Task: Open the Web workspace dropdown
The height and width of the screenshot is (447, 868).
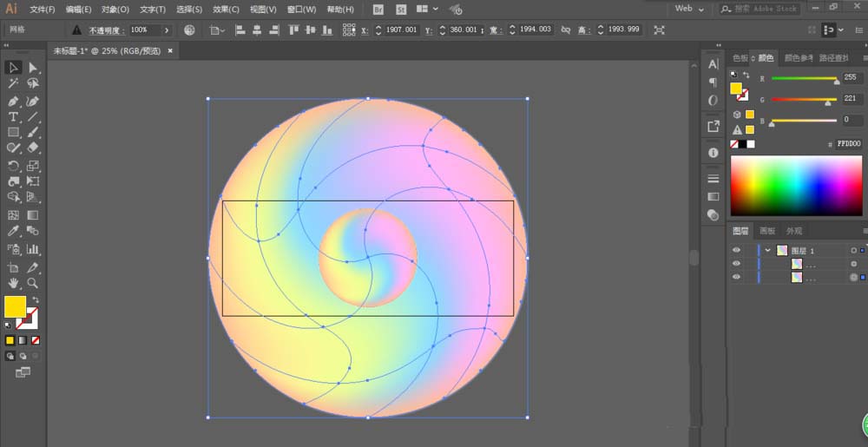Action: [x=690, y=9]
